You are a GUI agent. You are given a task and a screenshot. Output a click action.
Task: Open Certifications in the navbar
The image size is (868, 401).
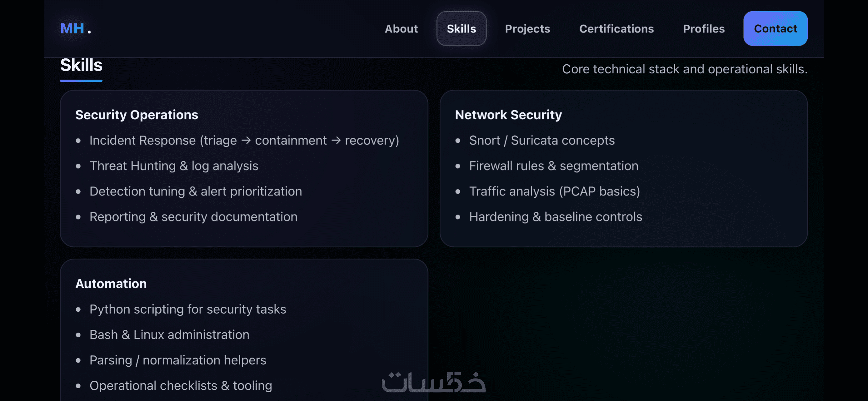[616, 29]
